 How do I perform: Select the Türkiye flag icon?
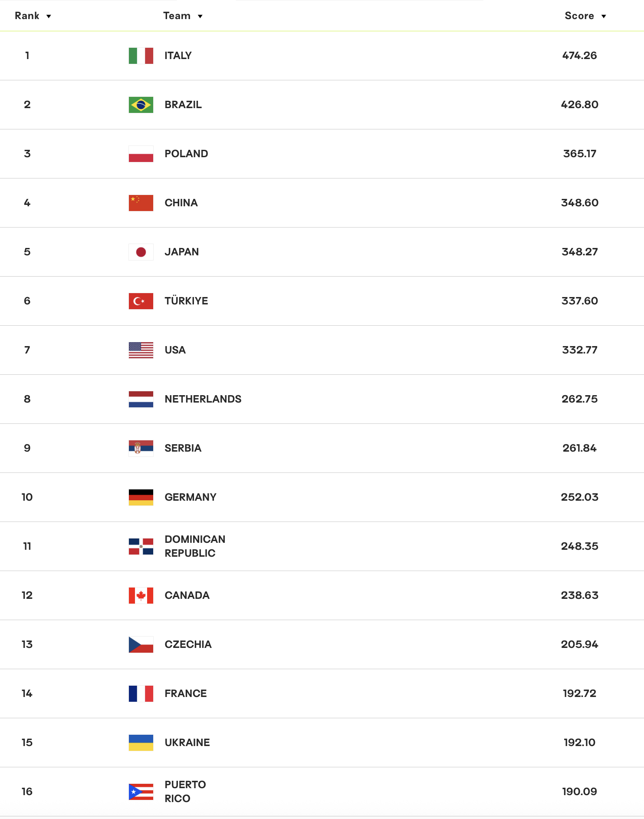pos(141,301)
